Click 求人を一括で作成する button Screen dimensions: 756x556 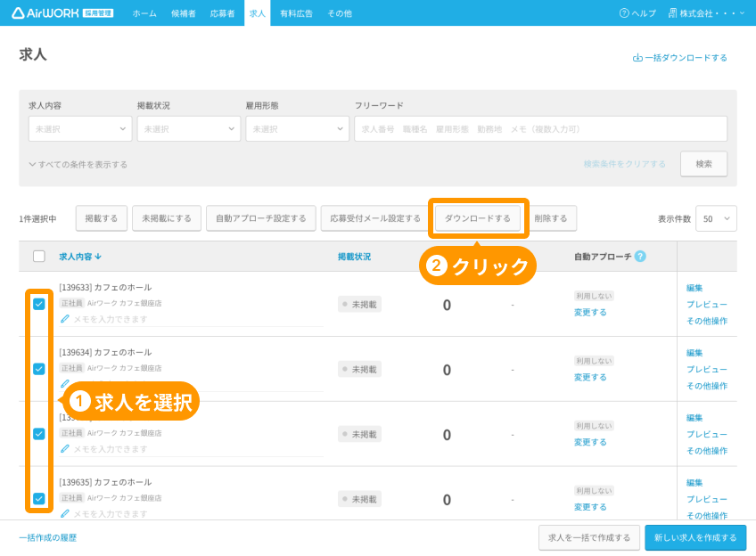coord(589,537)
